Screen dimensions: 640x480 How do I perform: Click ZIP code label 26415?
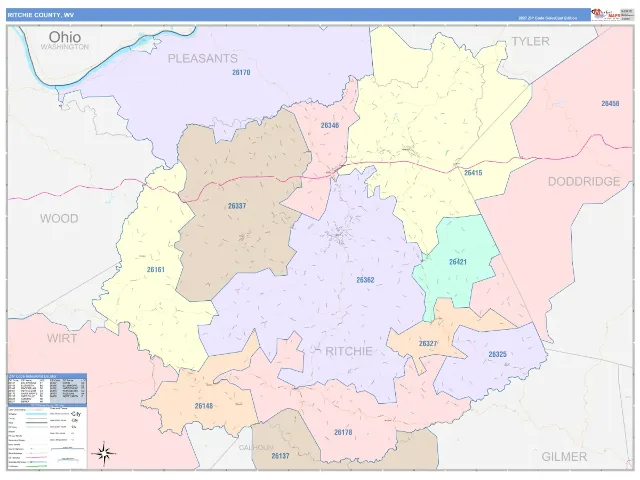[473, 173]
